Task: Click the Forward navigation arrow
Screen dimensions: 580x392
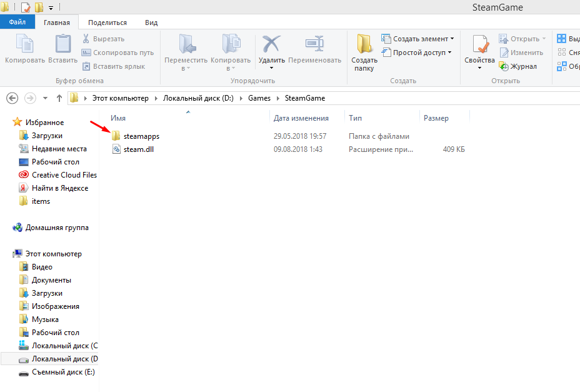Action: pyautogui.click(x=30, y=98)
